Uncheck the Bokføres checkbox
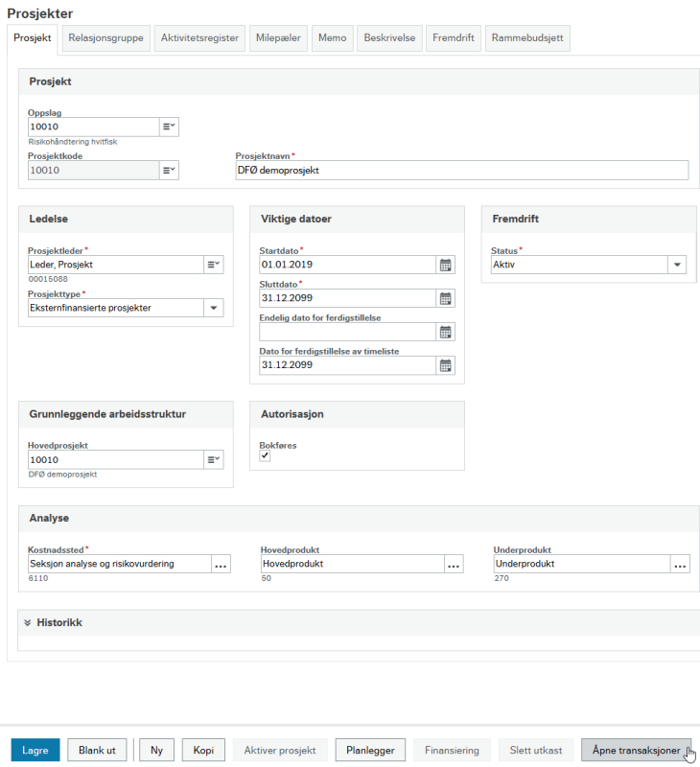 [x=265, y=455]
